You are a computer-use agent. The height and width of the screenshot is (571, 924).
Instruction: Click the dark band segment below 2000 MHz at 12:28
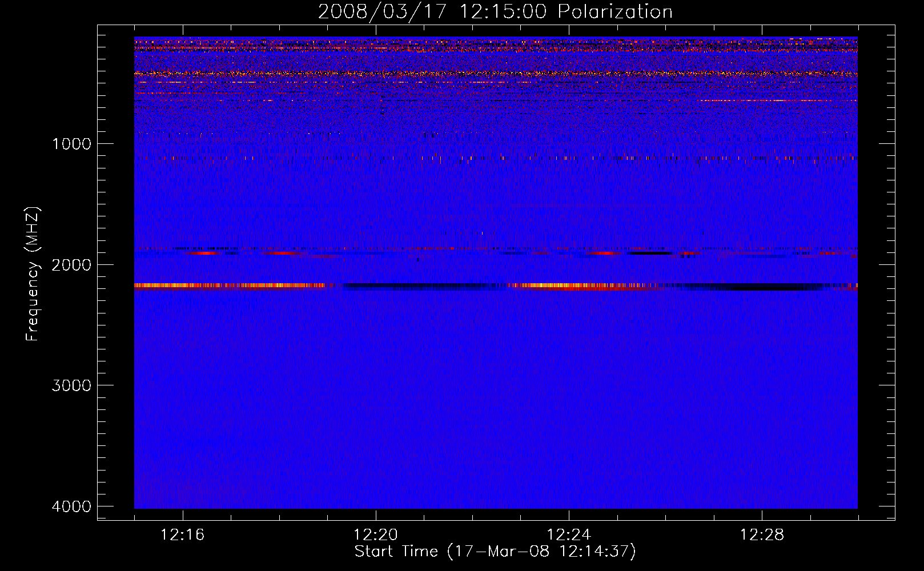click(x=762, y=286)
